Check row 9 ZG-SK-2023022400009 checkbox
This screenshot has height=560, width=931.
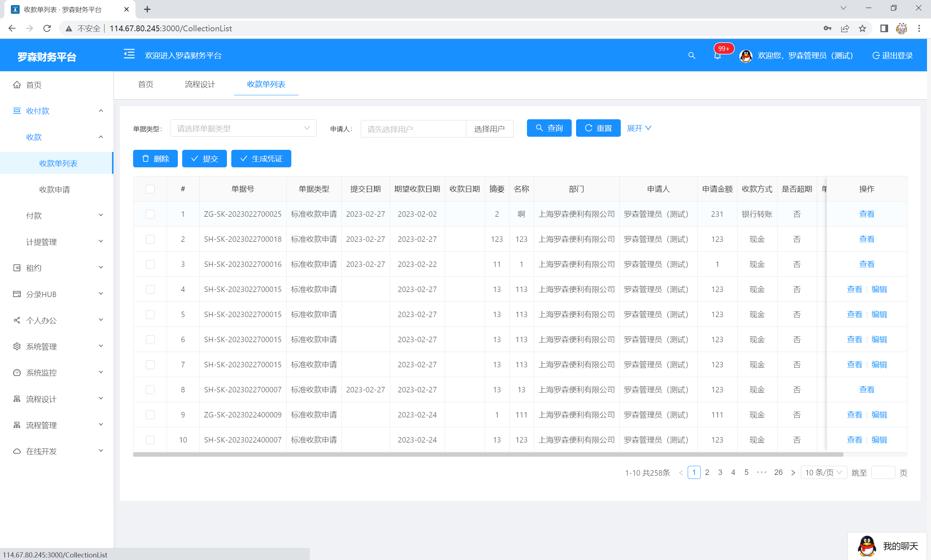150,415
